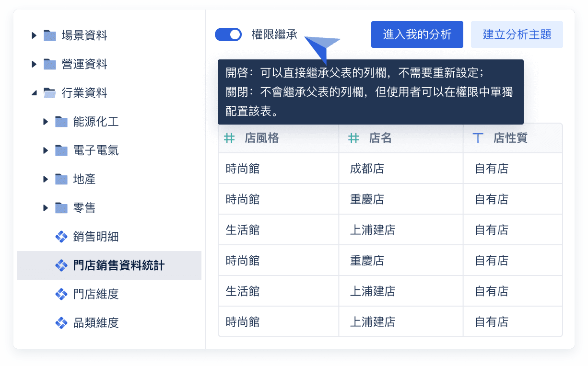The width and height of the screenshot is (588, 366).
Task: Click the open 行業資料 folder icon
Action: (50, 93)
